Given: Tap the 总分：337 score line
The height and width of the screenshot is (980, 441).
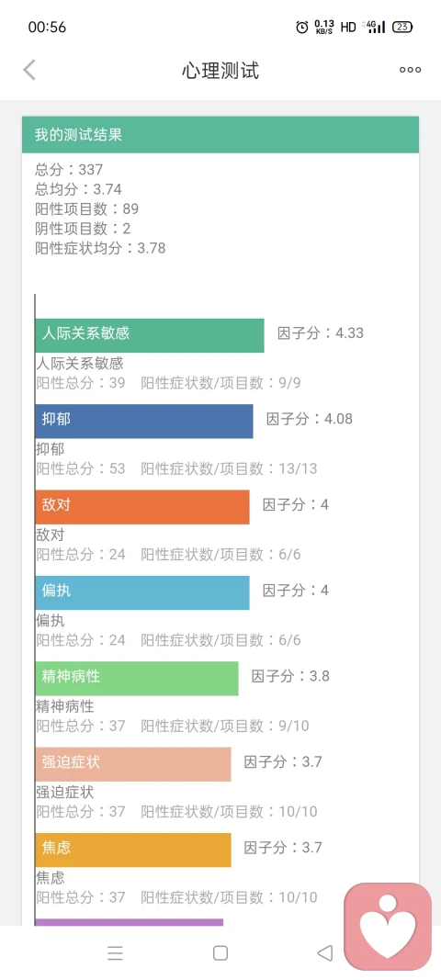Looking at the screenshot, I should (x=69, y=169).
